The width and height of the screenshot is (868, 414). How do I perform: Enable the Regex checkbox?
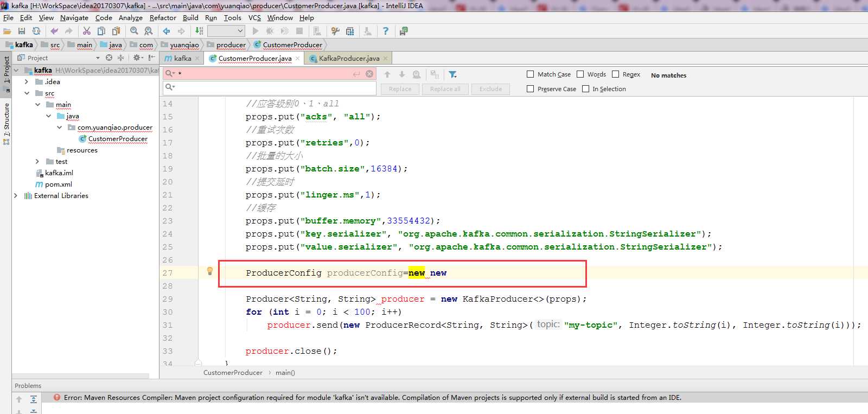point(616,74)
